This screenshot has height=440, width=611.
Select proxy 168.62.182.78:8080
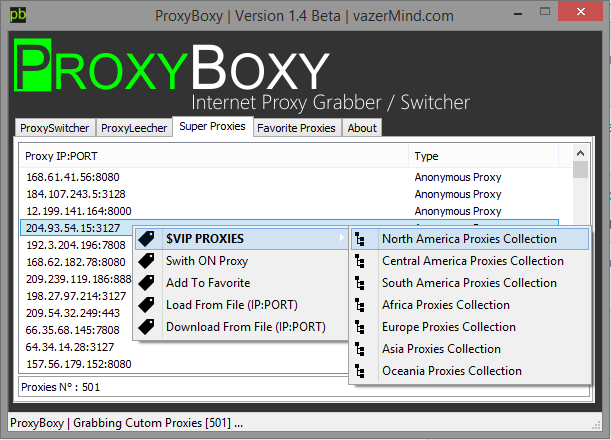click(x=76, y=262)
